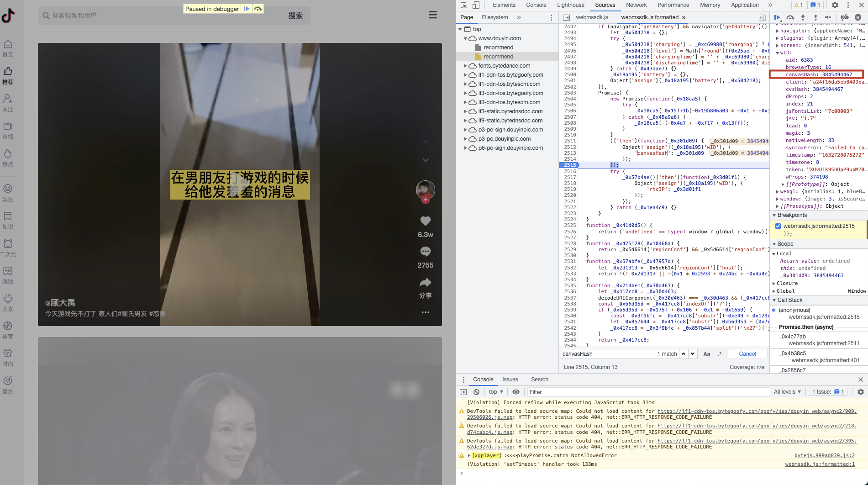Click the Step out of function icon
Screen dimensions: 868x485
point(815,17)
